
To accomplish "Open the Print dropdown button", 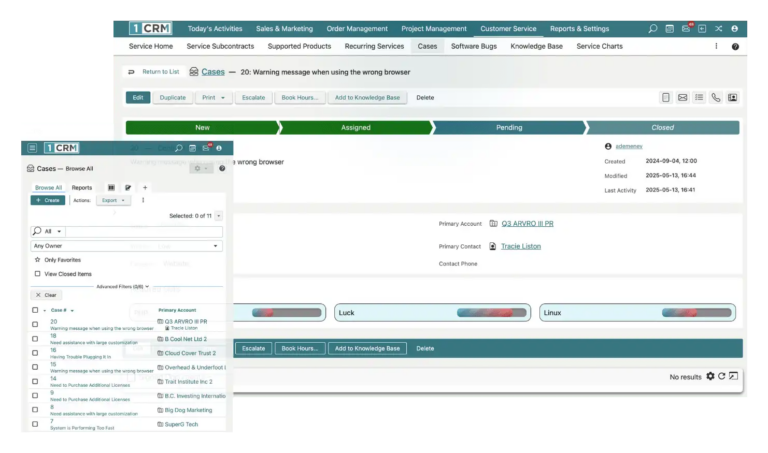I will [214, 97].
